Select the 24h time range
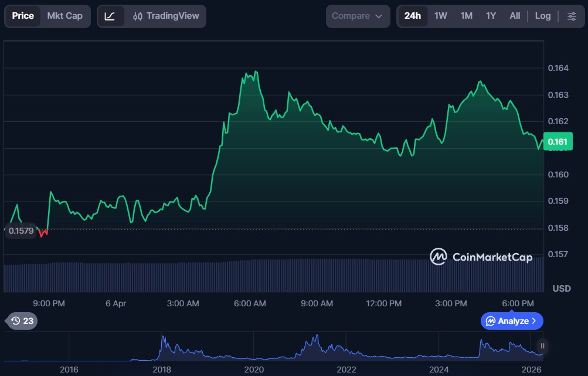Image resolution: width=588 pixels, height=376 pixels. tap(413, 16)
